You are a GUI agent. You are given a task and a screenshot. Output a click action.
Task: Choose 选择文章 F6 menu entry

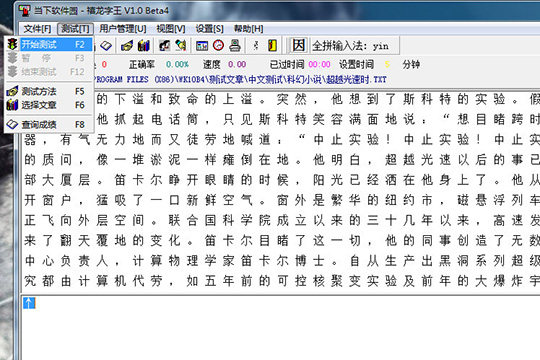[49, 105]
